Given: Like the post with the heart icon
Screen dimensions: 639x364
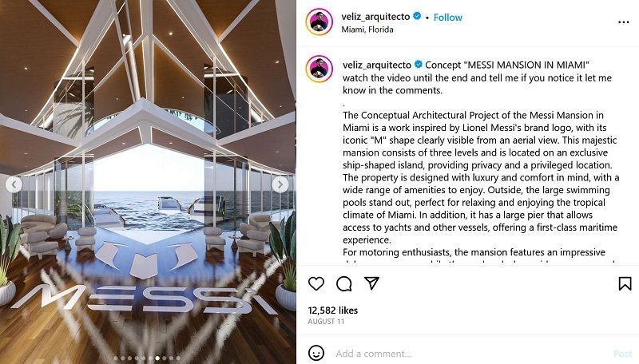Looking at the screenshot, I should tap(316, 283).
